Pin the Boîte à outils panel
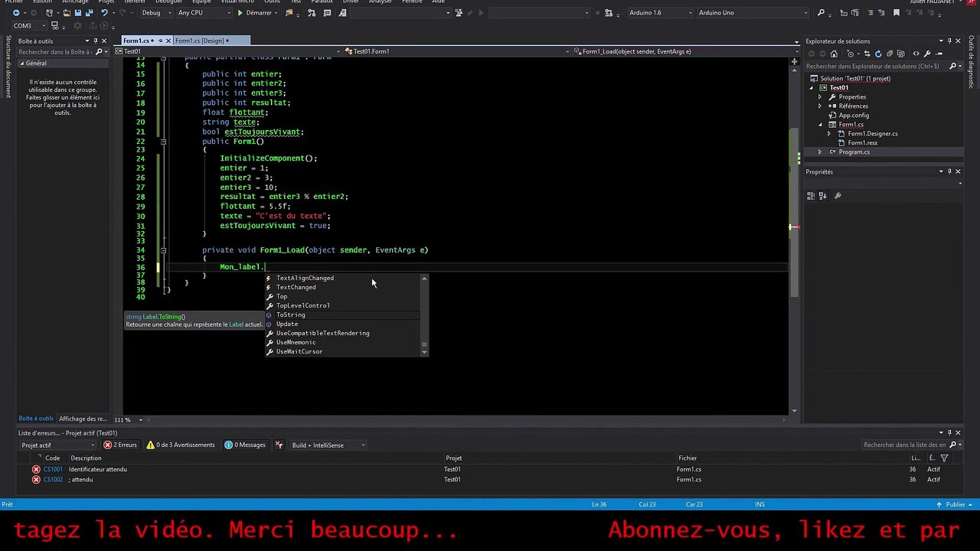The image size is (980, 551). coord(94,41)
